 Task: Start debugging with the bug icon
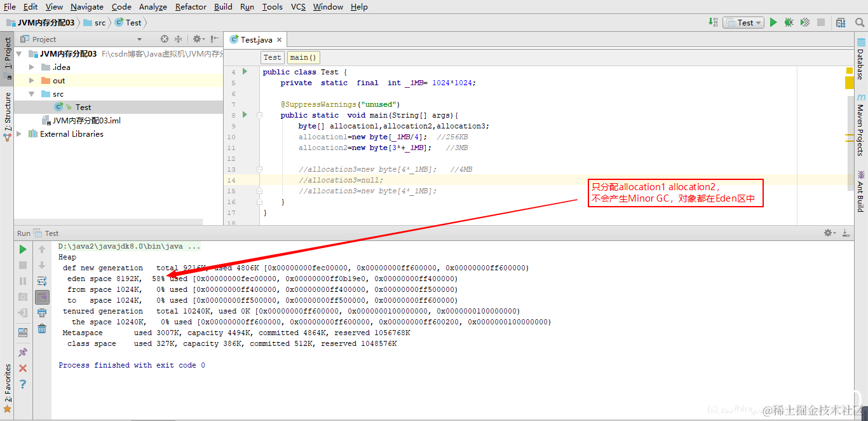point(789,22)
